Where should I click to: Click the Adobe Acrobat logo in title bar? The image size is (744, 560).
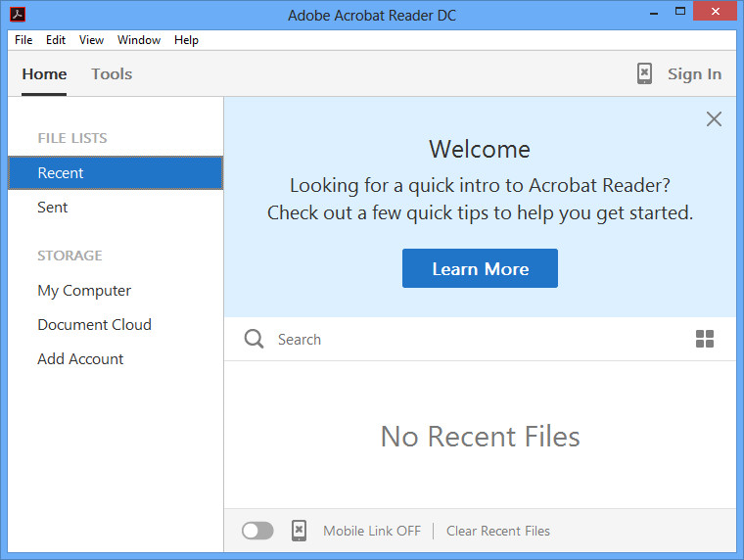pos(17,15)
